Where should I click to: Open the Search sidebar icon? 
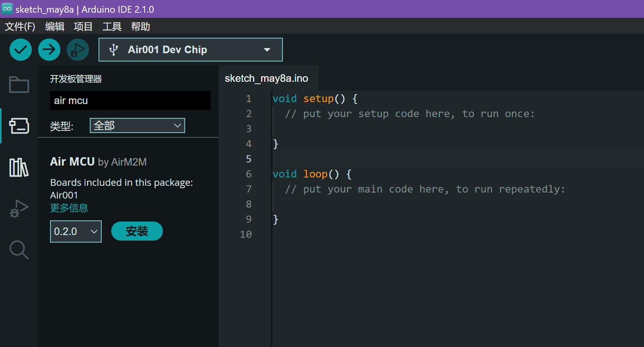[19, 250]
